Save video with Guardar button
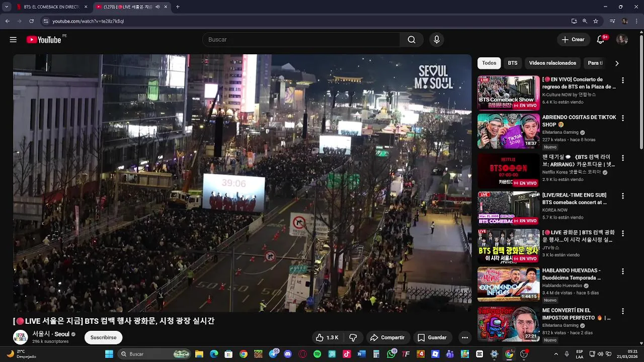This screenshot has height=362, width=644. 432,337
